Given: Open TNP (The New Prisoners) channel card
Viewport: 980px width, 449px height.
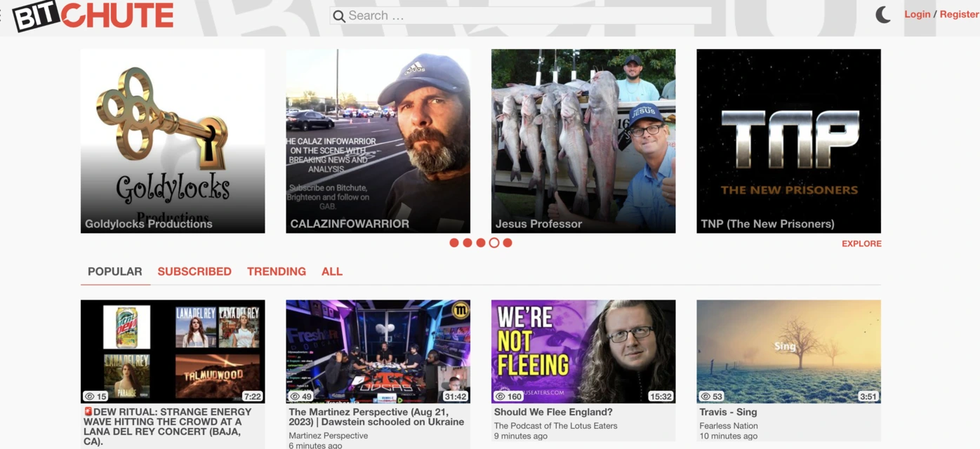Looking at the screenshot, I should (x=788, y=141).
